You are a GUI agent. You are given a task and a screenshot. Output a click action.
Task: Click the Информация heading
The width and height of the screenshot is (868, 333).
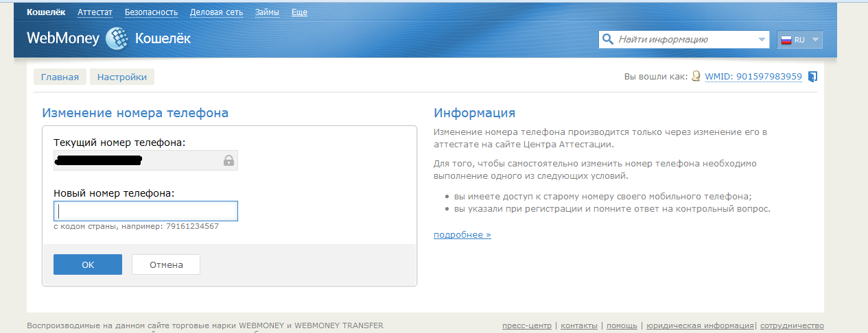pos(474,113)
